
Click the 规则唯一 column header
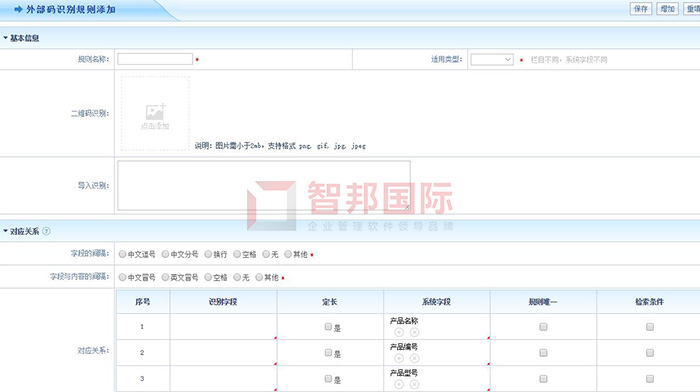coord(543,302)
